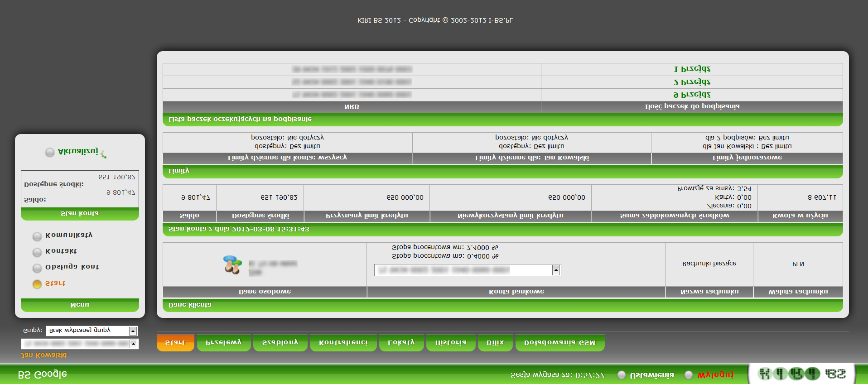Switch to the Bilix tab
This screenshot has width=868, height=384.
pos(495,342)
